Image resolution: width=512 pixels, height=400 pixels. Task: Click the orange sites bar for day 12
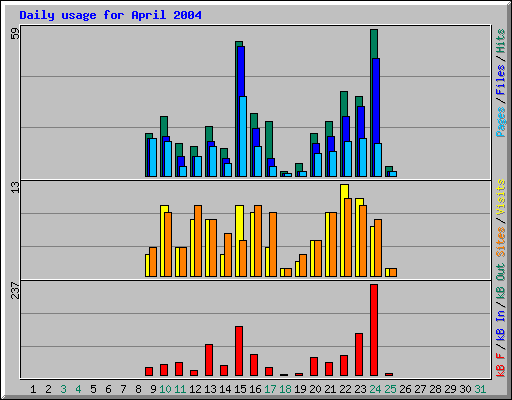pos(198,241)
